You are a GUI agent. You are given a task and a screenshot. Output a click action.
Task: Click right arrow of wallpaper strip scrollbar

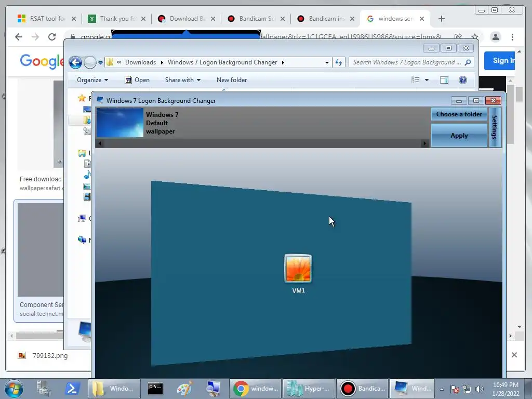tap(424, 143)
